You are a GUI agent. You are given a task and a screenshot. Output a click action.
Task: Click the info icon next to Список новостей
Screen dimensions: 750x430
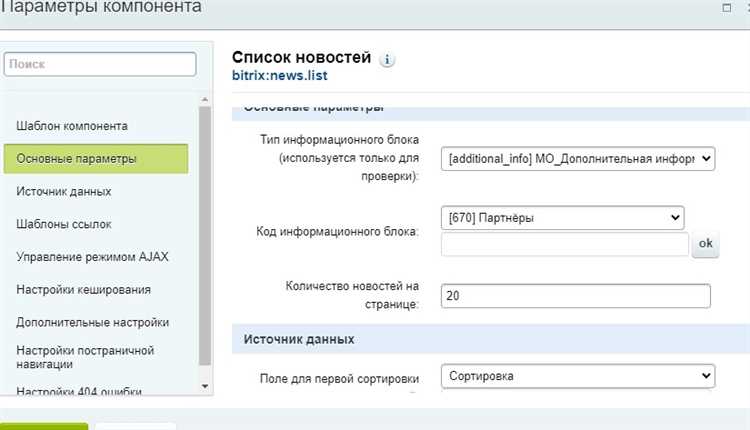[386, 60]
